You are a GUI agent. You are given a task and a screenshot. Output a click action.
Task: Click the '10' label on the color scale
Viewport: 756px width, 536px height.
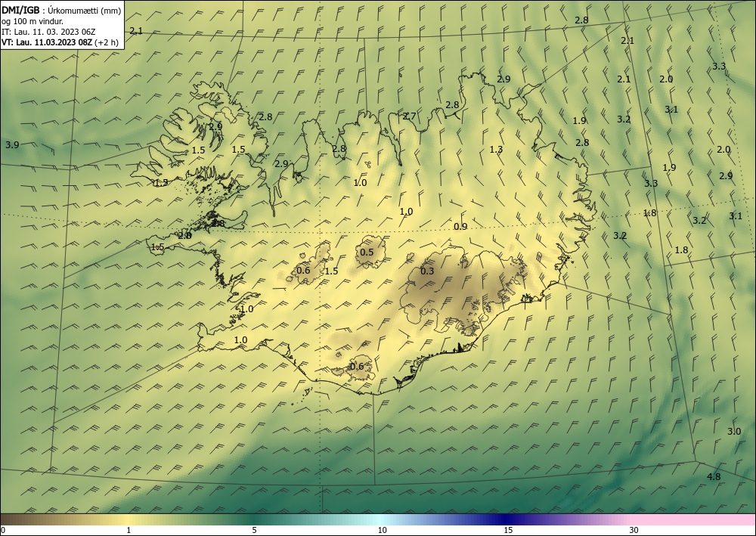pos(382,531)
